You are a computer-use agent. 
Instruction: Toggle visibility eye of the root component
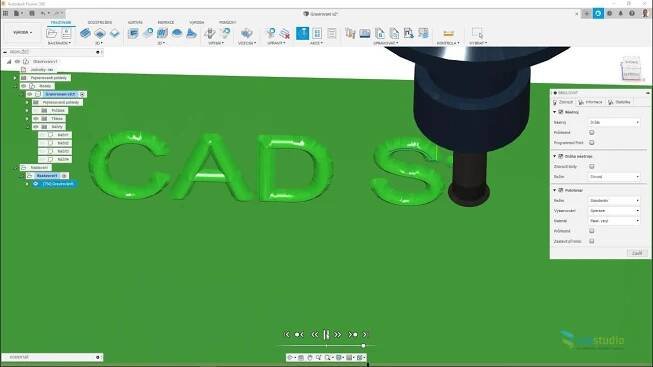pyautogui.click(x=17, y=61)
